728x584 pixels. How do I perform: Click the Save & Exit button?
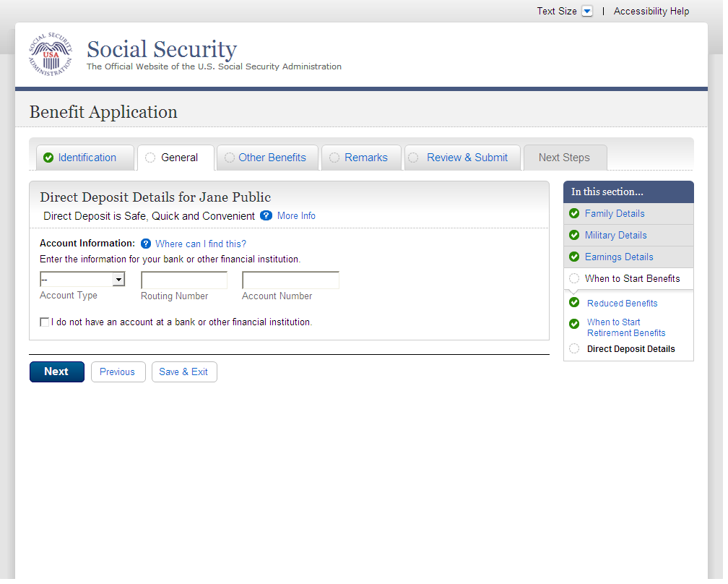pyautogui.click(x=183, y=372)
